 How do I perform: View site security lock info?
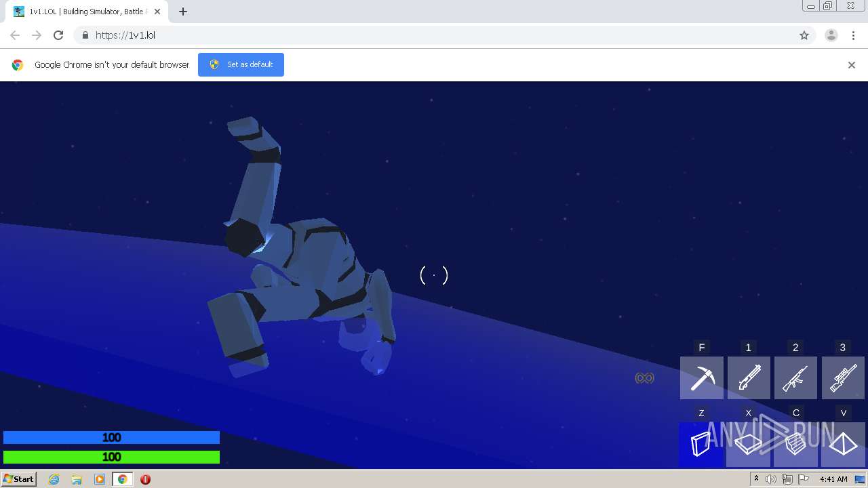click(x=85, y=35)
